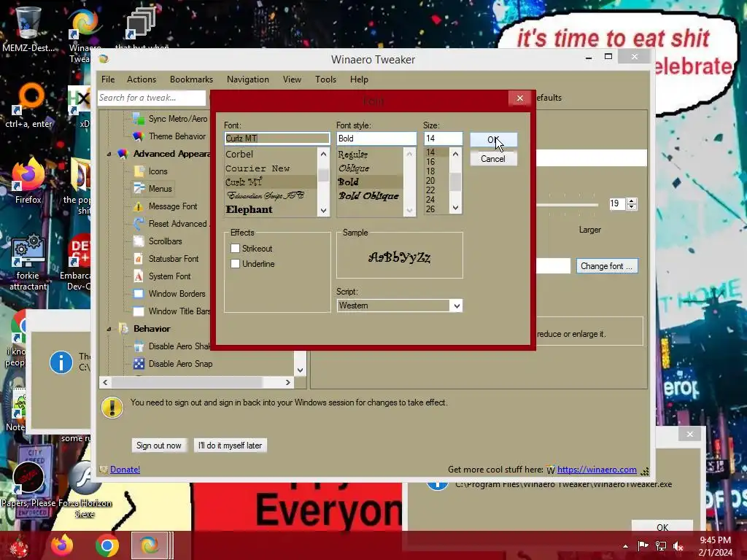This screenshot has width=747, height=560.
Task: Open the Help menu
Action: 359,79
